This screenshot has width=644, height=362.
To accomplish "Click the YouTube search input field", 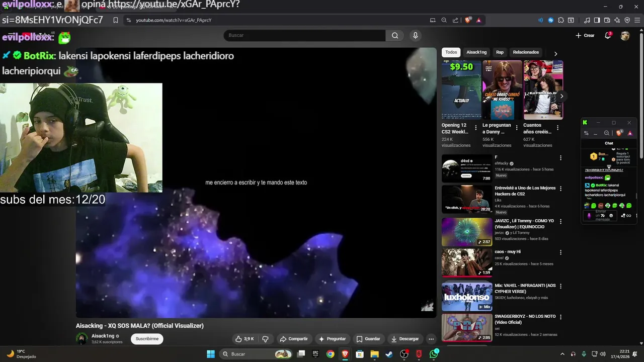I will [304, 35].
